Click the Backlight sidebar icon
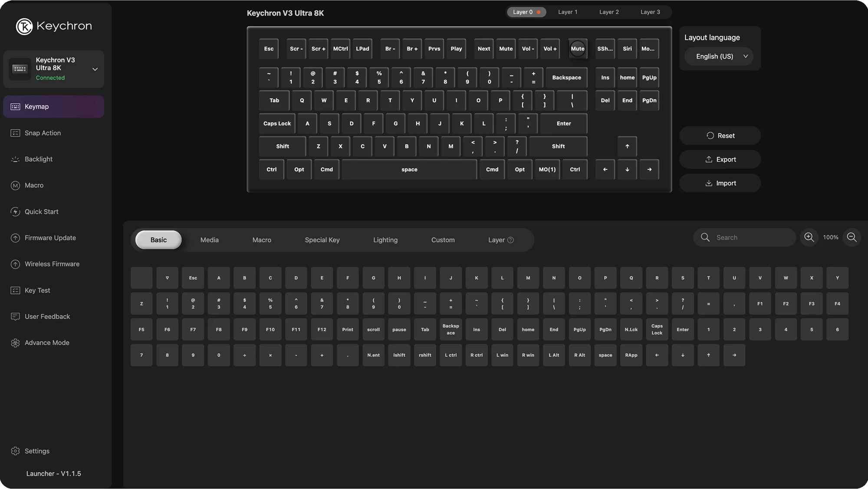The image size is (868, 489). [15, 159]
